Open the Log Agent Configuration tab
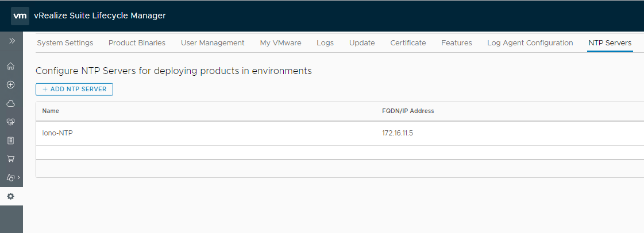644x233 pixels. (x=530, y=43)
